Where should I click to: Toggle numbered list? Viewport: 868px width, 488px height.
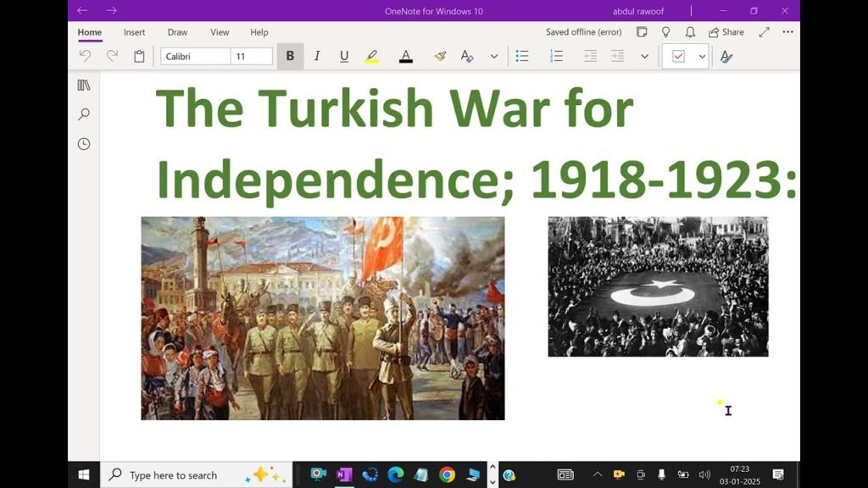[x=556, y=56]
